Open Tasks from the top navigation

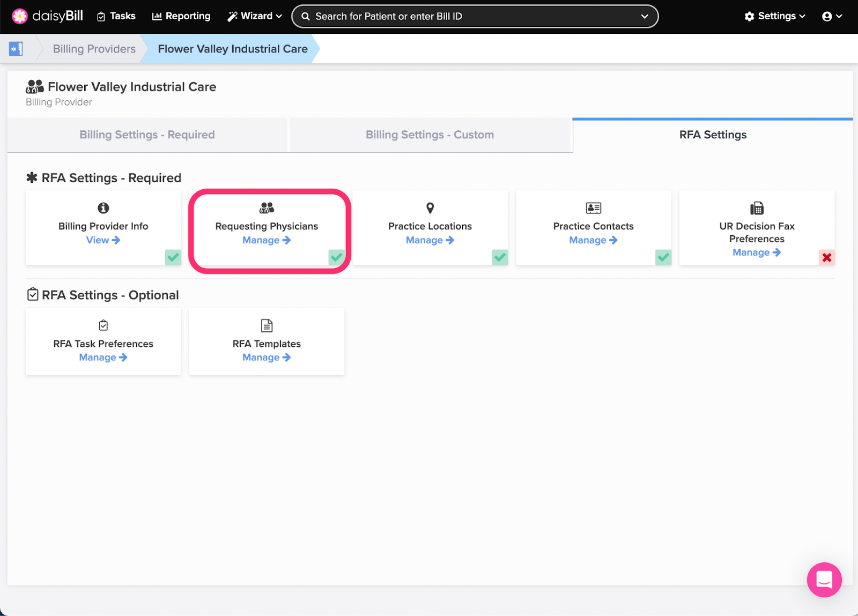(x=116, y=16)
